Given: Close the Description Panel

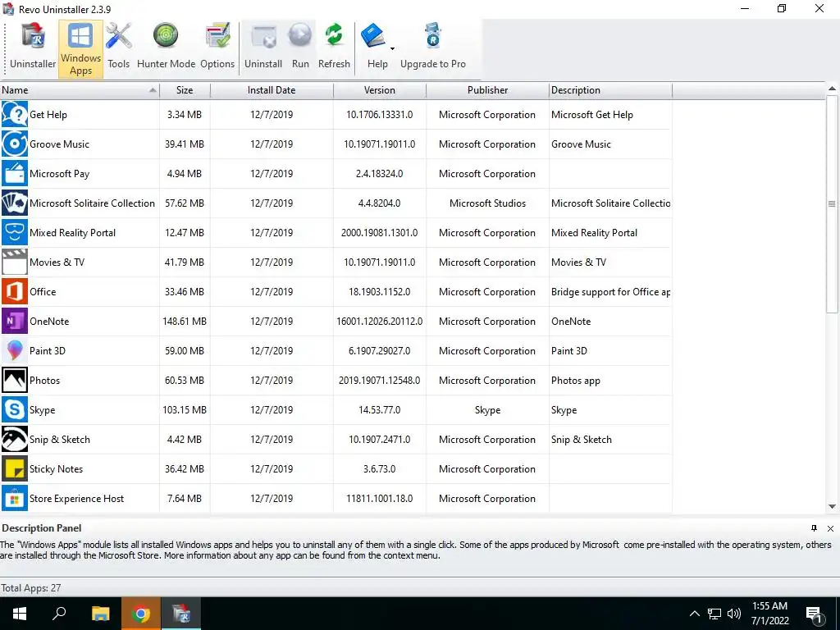Looking at the screenshot, I should tap(830, 528).
